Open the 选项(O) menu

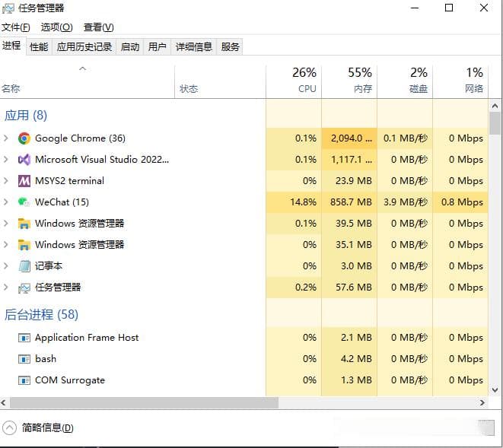click(56, 27)
